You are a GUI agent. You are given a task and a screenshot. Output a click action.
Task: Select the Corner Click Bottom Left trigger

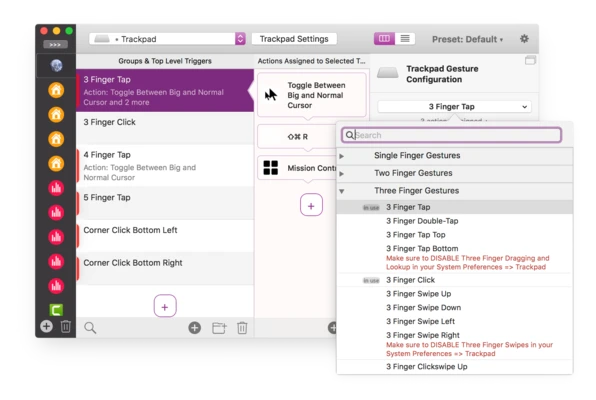point(165,236)
